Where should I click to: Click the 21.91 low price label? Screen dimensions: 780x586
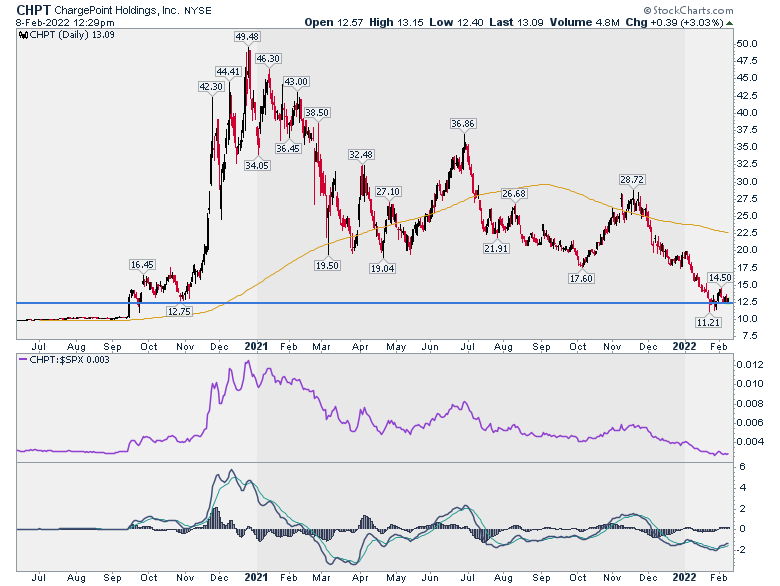tap(496, 248)
